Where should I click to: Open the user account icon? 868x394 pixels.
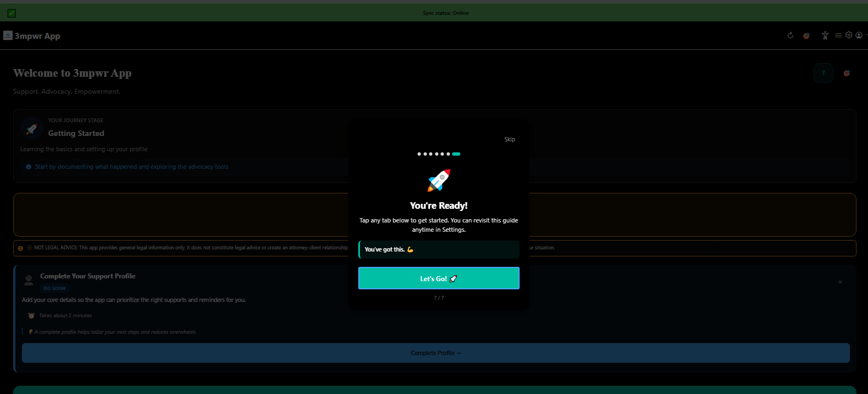click(x=859, y=35)
